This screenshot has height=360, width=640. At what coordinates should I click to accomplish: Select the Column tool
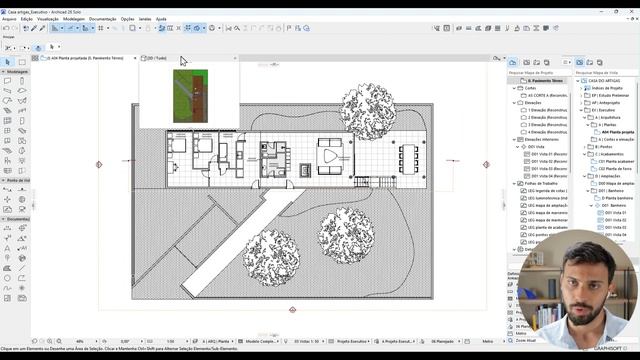22,81
